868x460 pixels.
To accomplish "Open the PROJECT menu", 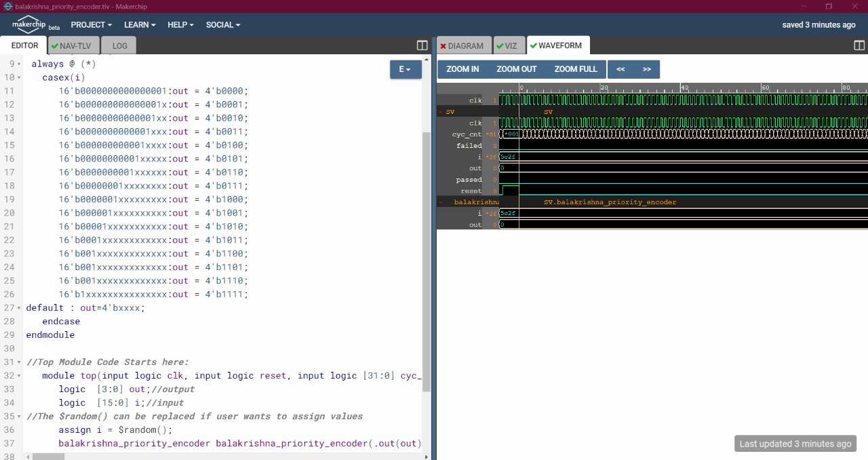I will (90, 24).
